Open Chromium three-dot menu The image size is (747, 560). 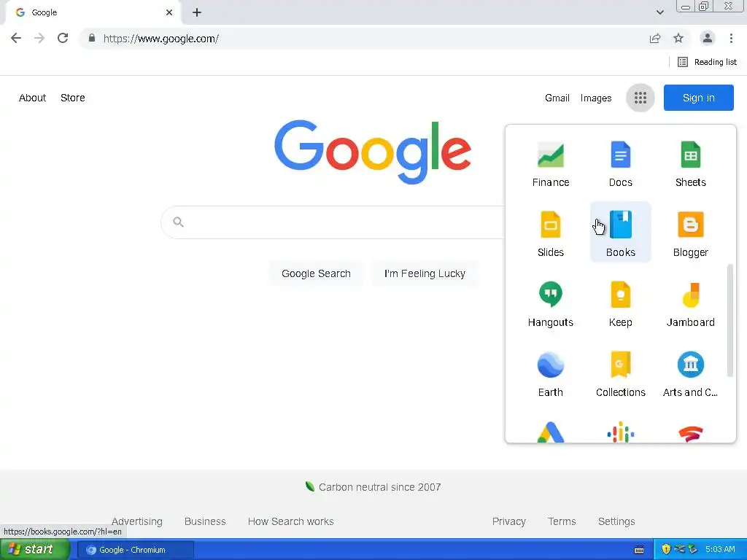click(x=731, y=38)
